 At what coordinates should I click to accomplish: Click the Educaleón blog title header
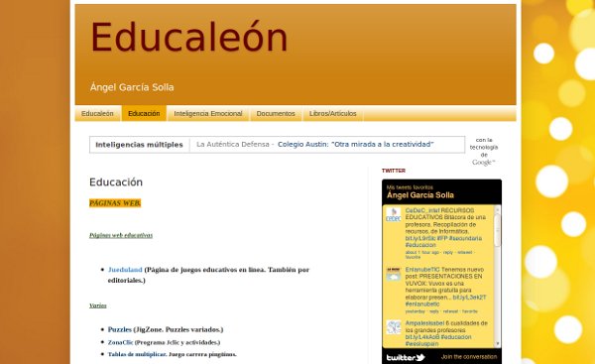point(189,37)
